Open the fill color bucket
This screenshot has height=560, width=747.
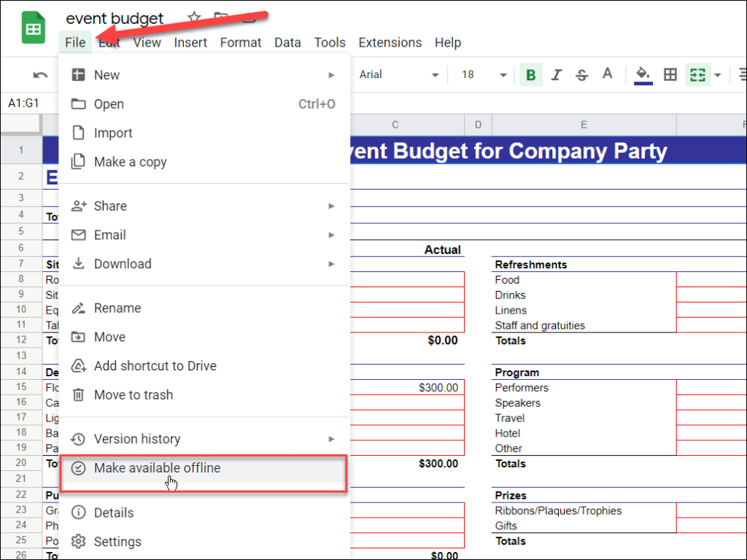[643, 75]
